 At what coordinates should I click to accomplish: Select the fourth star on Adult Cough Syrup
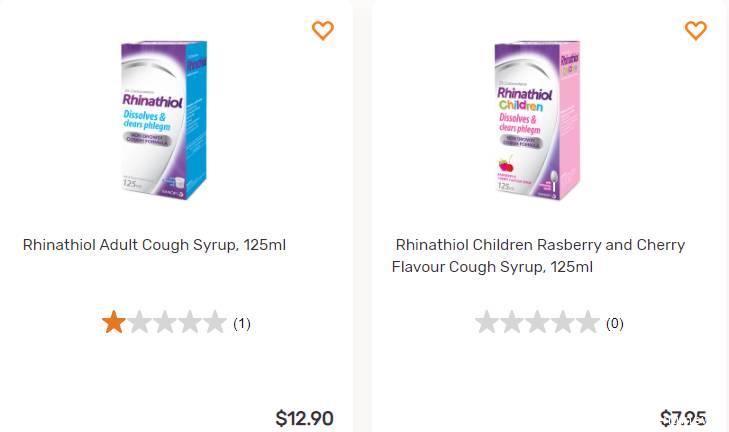pos(189,322)
